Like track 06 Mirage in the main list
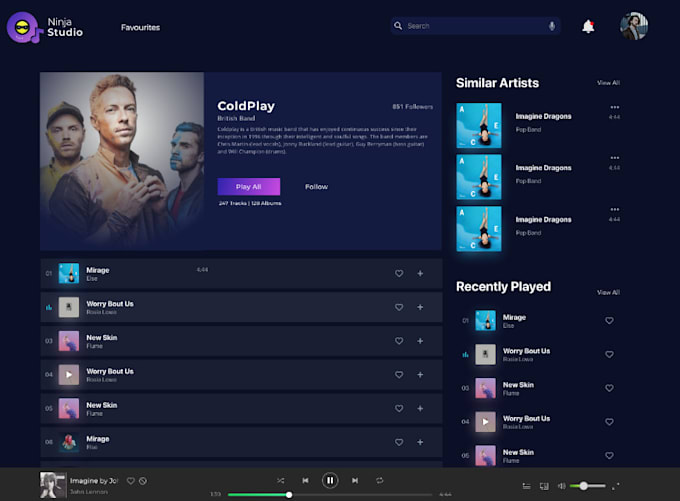680x501 pixels. pos(399,442)
